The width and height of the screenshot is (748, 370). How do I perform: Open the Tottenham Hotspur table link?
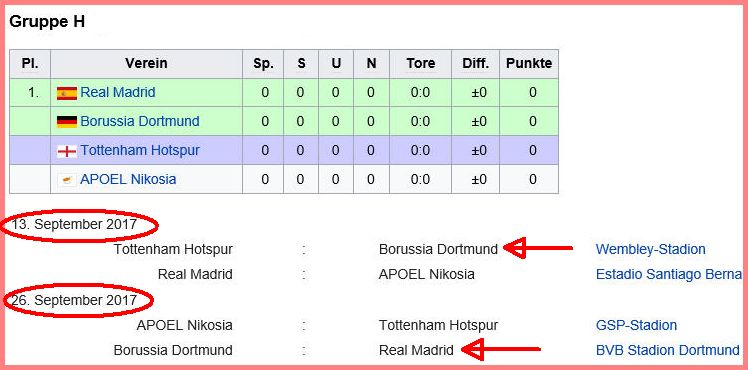pyautogui.click(x=140, y=150)
